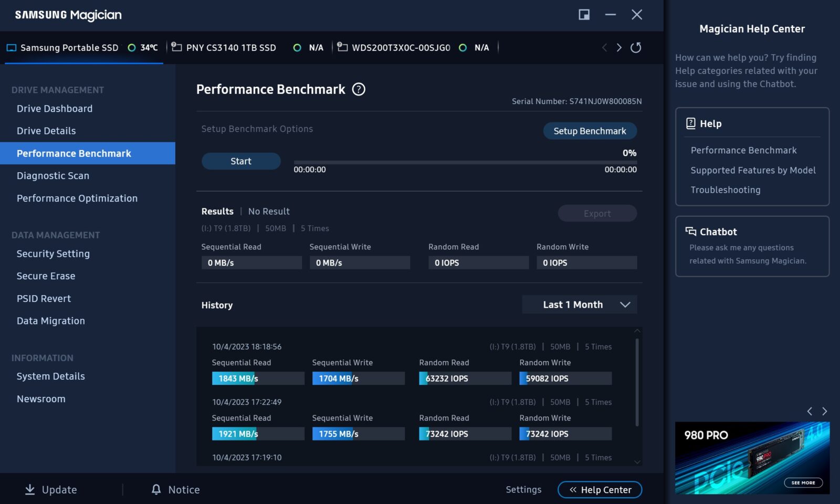
Task: Switch to WDS200T3X0C-00SJG0 drive tab
Action: (400, 48)
